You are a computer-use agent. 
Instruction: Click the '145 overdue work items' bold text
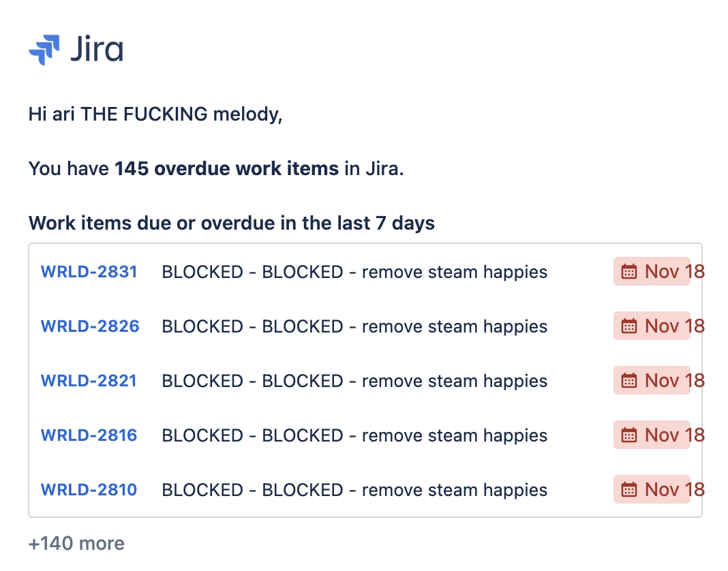(226, 168)
